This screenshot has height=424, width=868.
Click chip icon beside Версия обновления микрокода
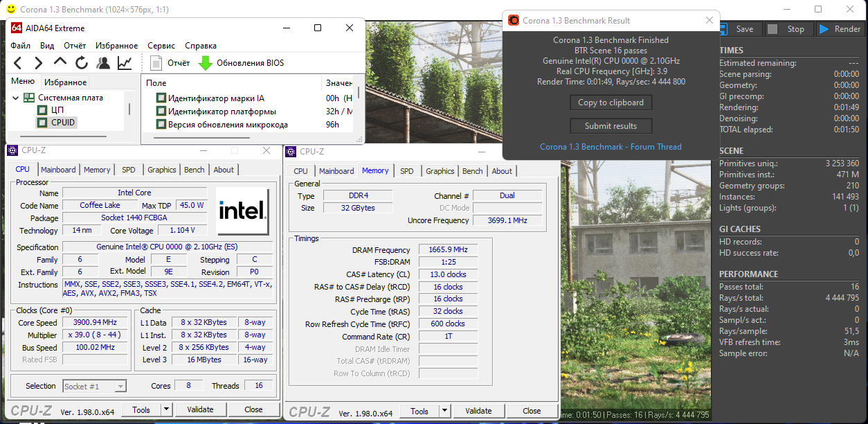(x=161, y=125)
